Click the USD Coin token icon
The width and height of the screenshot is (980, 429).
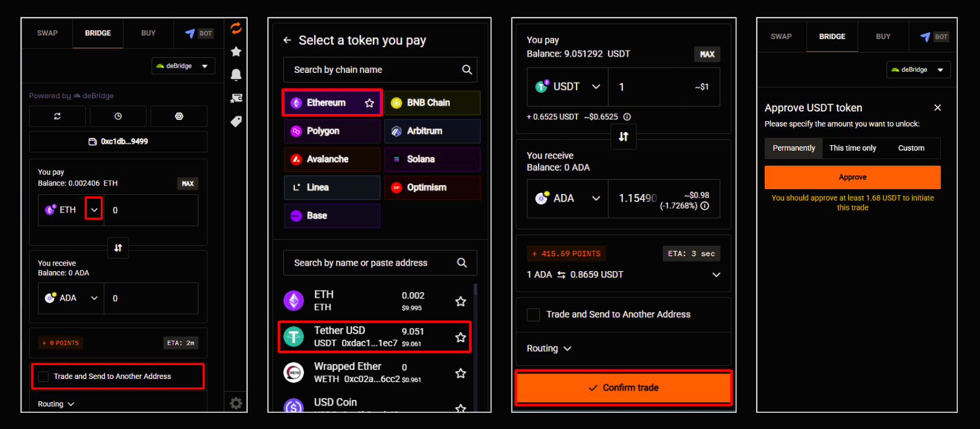[x=294, y=406]
